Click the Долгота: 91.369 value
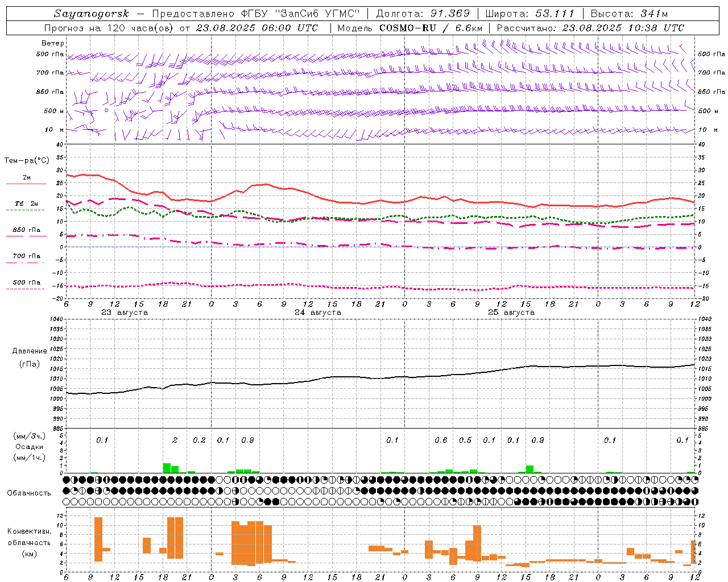The width and height of the screenshot is (728, 582). 423,14
